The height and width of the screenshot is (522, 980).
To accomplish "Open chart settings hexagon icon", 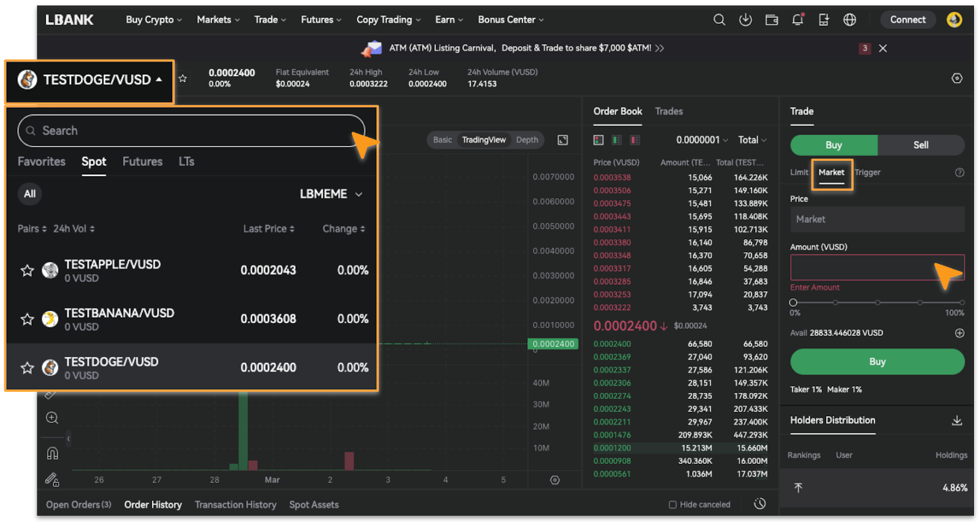I will pos(957,78).
